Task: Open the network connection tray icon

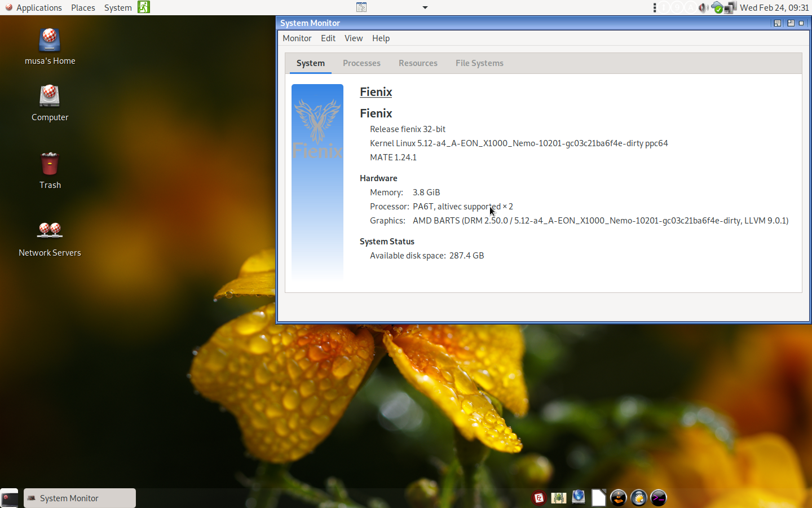Action: tap(730, 7)
